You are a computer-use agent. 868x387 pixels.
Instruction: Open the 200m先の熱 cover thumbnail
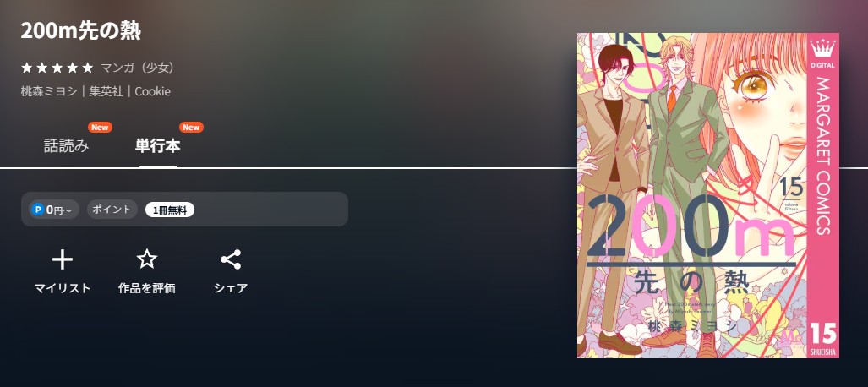pos(708,195)
